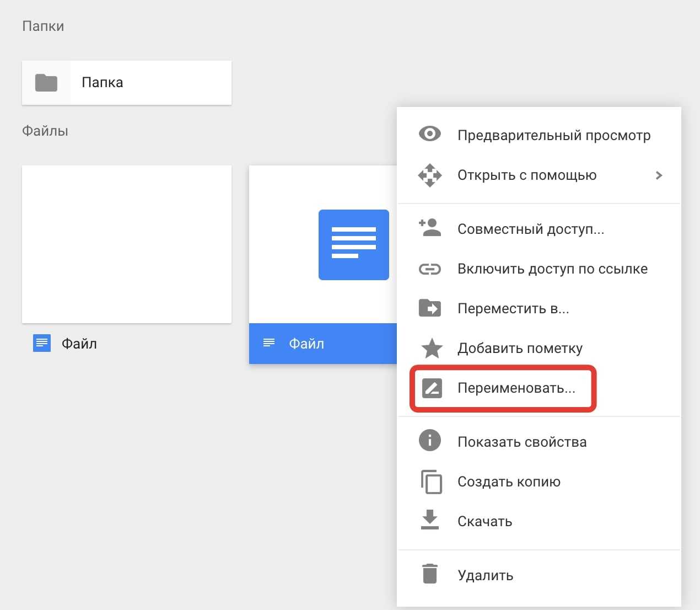
Task: Click the empty white preview of the first Файл
Action: pos(127,244)
